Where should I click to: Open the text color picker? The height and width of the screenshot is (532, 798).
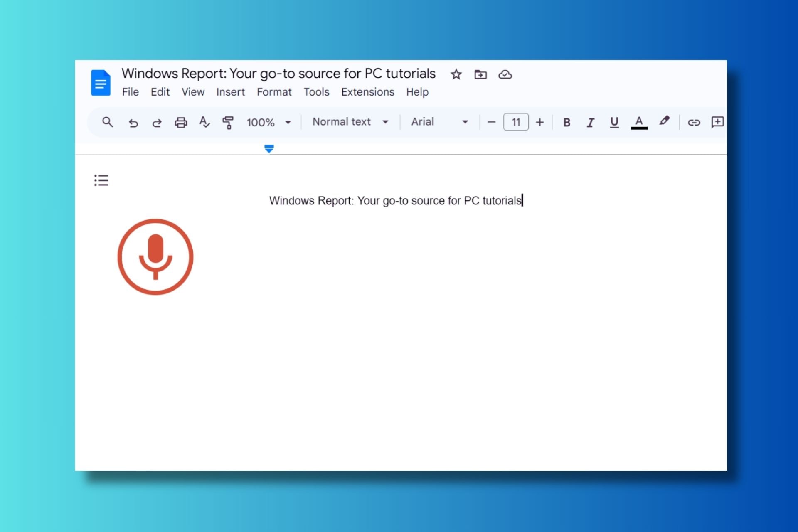click(x=639, y=122)
